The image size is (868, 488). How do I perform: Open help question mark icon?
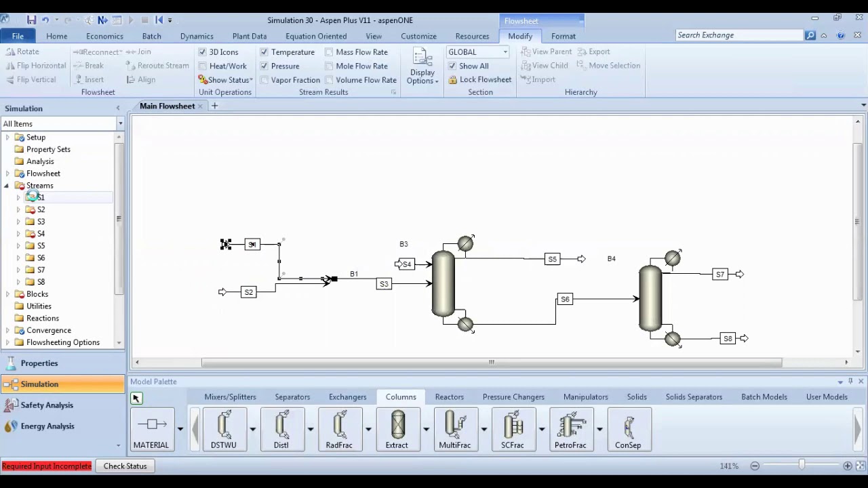click(x=841, y=35)
